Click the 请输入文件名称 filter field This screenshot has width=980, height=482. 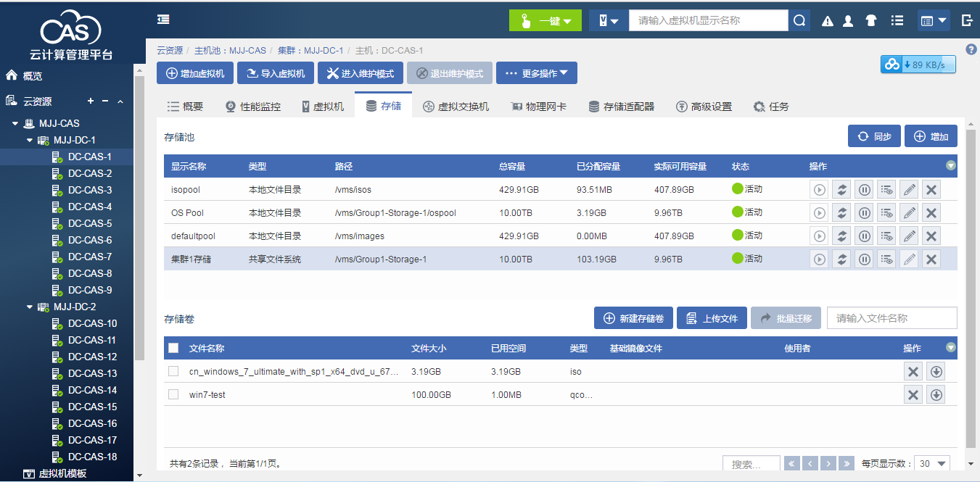892,318
